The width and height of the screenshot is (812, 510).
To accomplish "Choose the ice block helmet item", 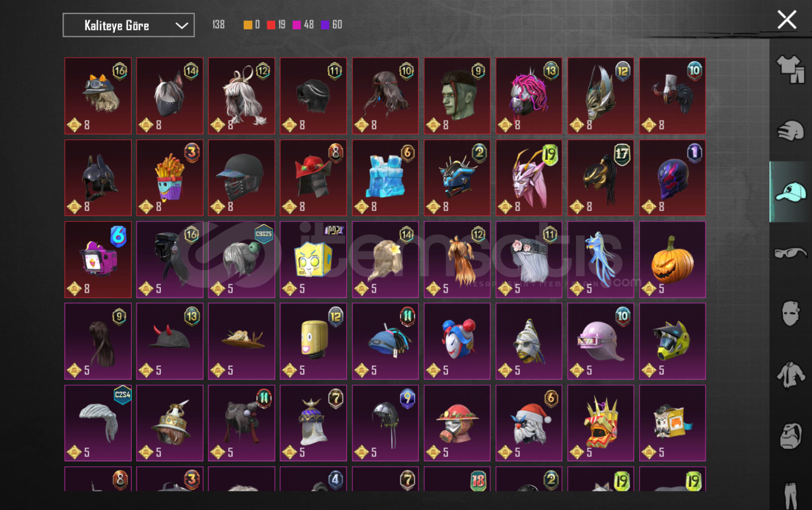I will point(385,178).
